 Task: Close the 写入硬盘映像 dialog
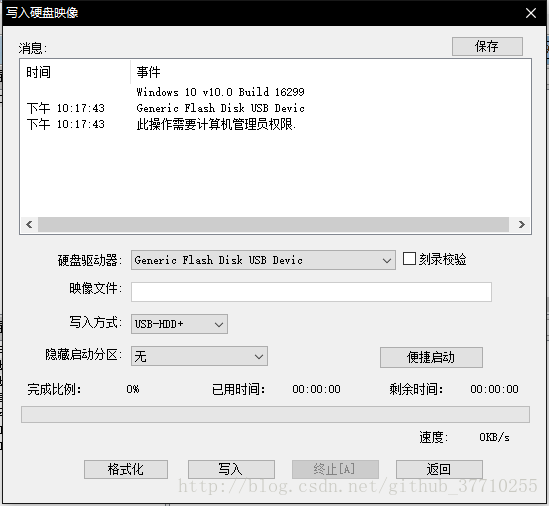pos(531,13)
